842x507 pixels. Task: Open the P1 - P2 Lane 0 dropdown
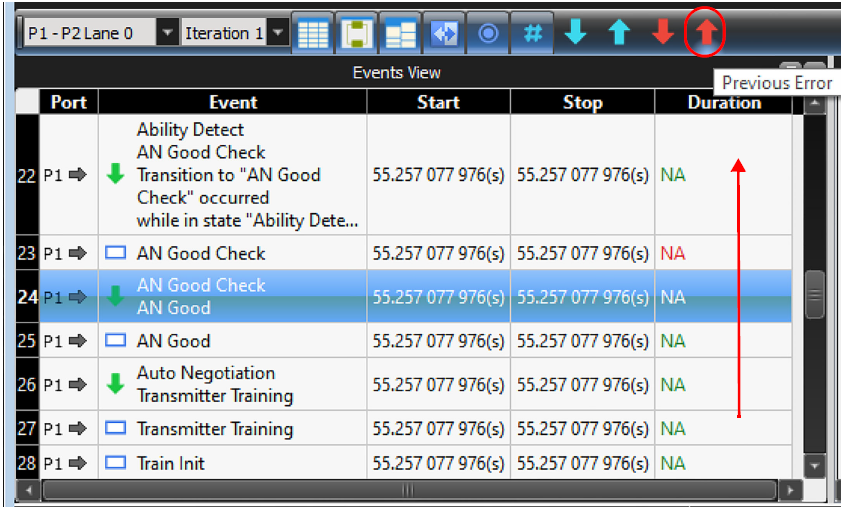click(x=168, y=33)
